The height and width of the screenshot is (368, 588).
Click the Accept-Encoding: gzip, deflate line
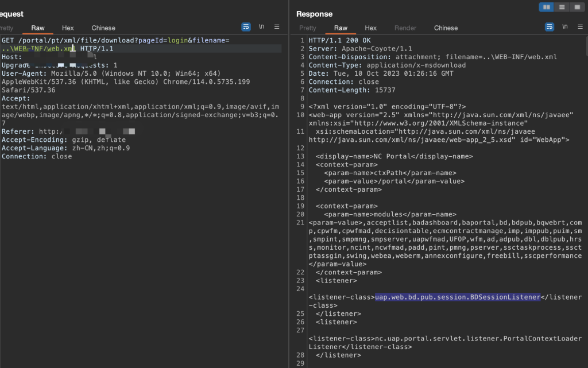[x=64, y=140]
